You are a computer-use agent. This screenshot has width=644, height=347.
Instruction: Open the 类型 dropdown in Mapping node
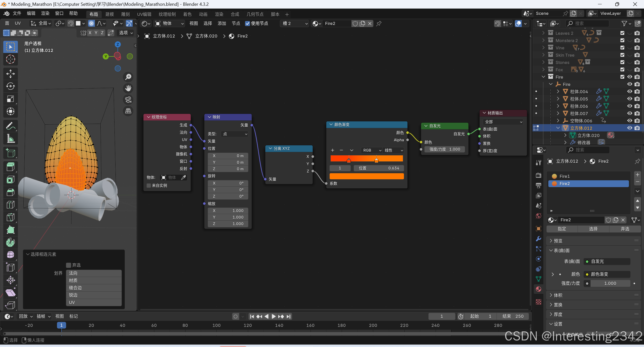235,134
